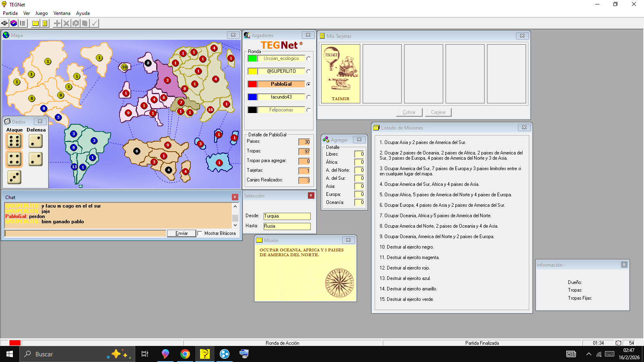Open the Ventana menu
644x362 pixels.
(x=62, y=13)
